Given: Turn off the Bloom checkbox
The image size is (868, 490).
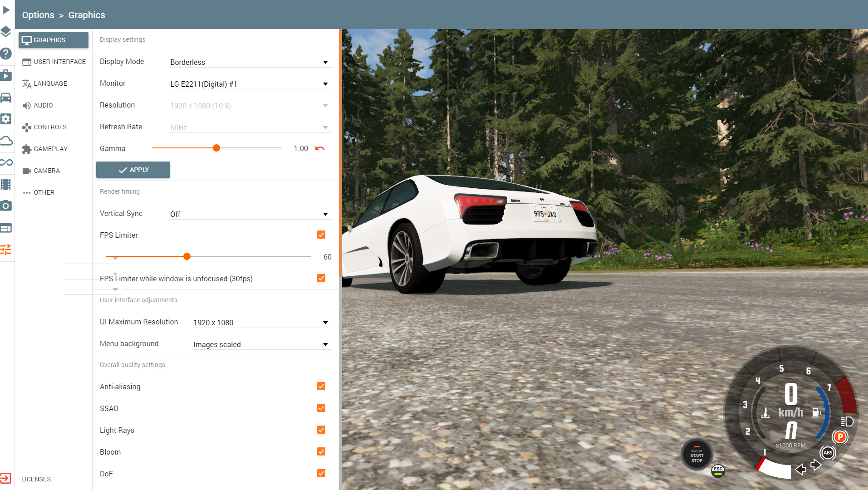Looking at the screenshot, I should pos(321,451).
